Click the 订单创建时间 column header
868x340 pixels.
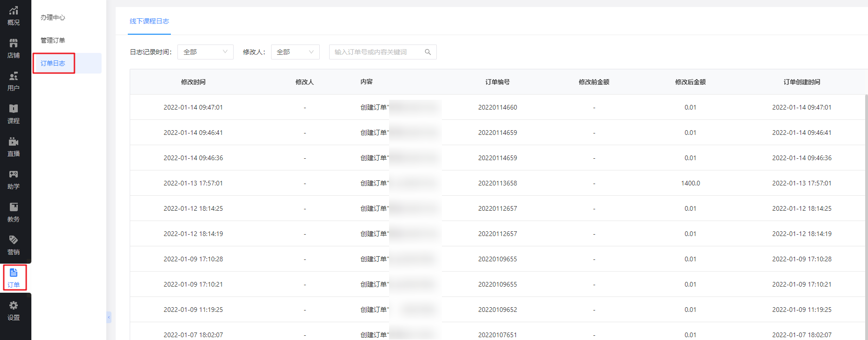click(x=802, y=82)
